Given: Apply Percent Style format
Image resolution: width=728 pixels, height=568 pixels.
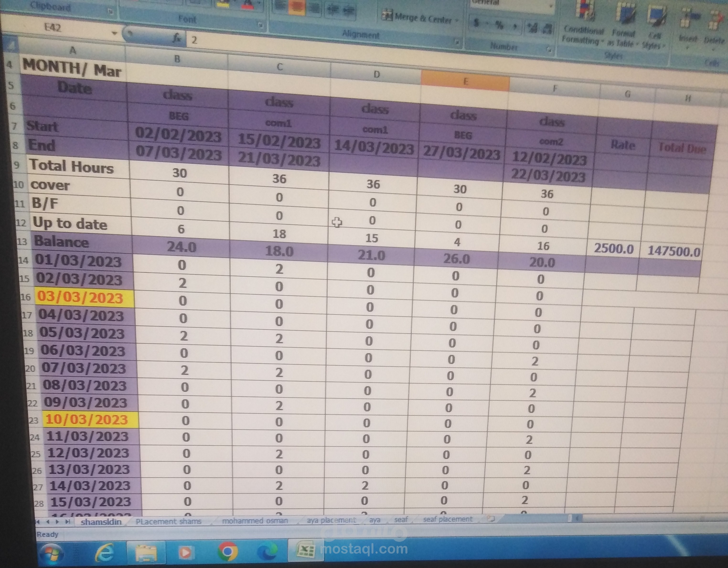Looking at the screenshot, I should [499, 25].
